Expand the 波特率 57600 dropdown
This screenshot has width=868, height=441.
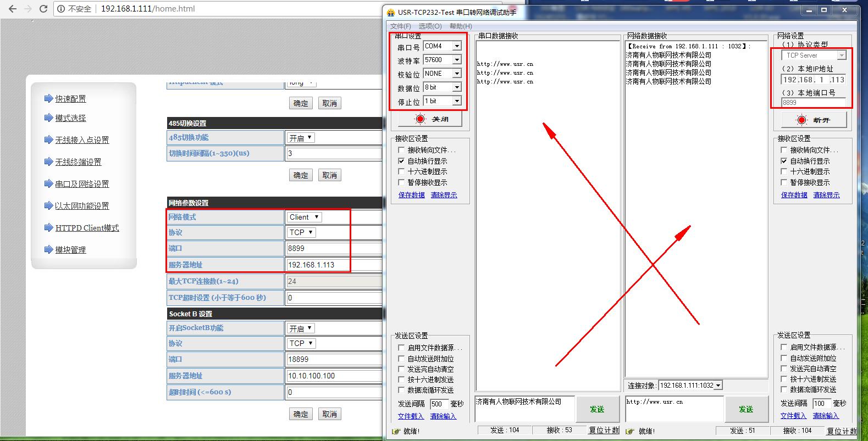(456, 60)
